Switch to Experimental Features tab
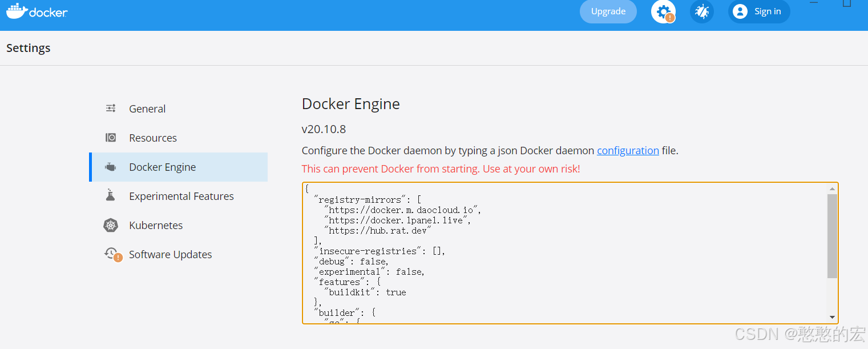This screenshot has height=349, width=868. click(x=178, y=196)
